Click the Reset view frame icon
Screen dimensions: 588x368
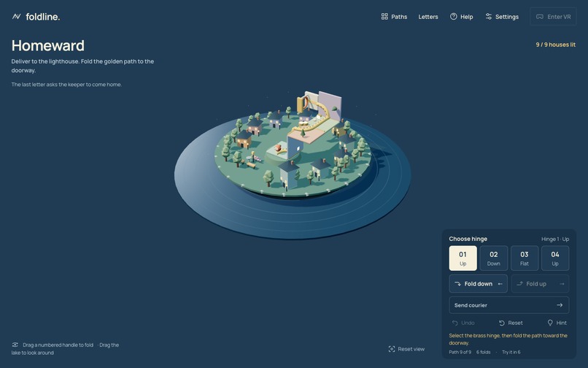pos(392,349)
